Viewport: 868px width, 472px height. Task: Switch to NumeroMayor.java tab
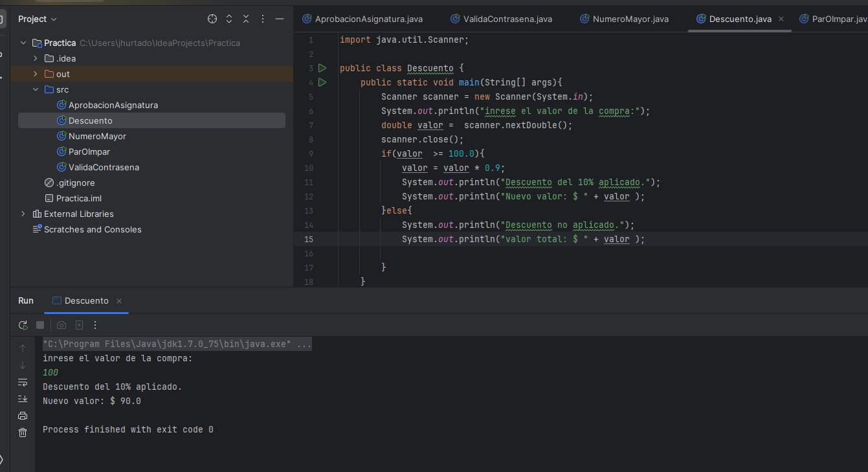coord(624,19)
